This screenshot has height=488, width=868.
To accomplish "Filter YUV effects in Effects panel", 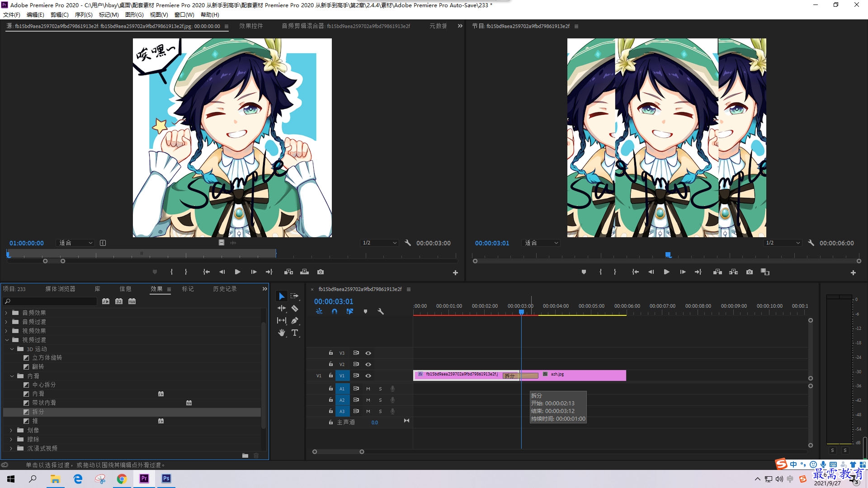I will 132,301.
